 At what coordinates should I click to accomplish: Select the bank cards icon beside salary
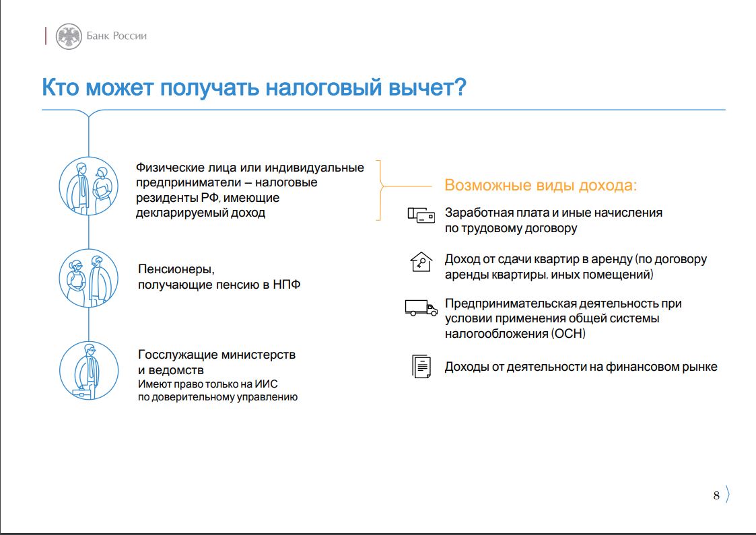421,215
